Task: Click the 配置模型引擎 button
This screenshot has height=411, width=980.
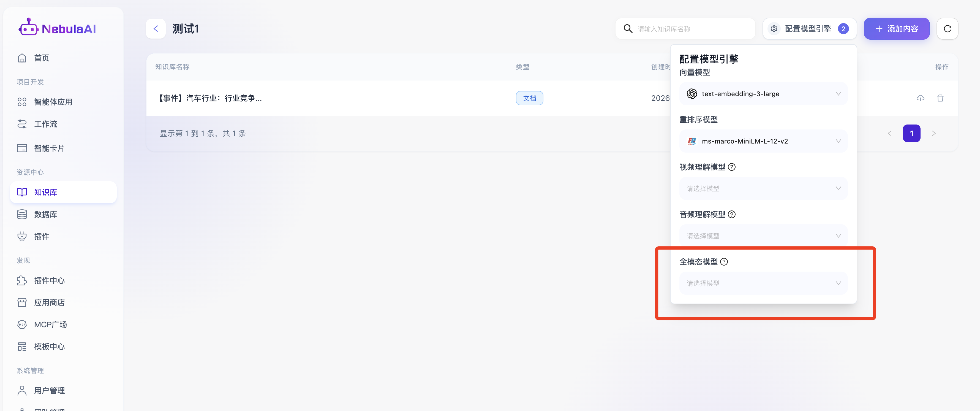Action: click(x=809, y=29)
